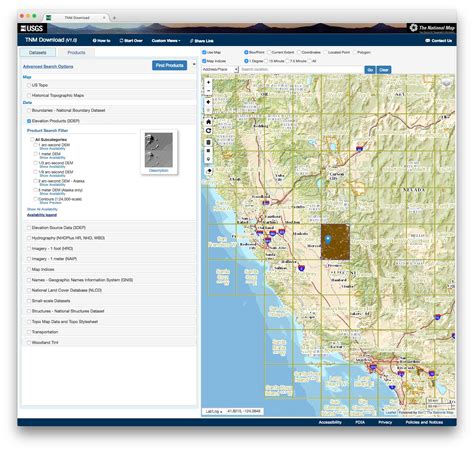Click Show Preview under Contours
The height and width of the screenshot is (451, 474).
(x=50, y=203)
